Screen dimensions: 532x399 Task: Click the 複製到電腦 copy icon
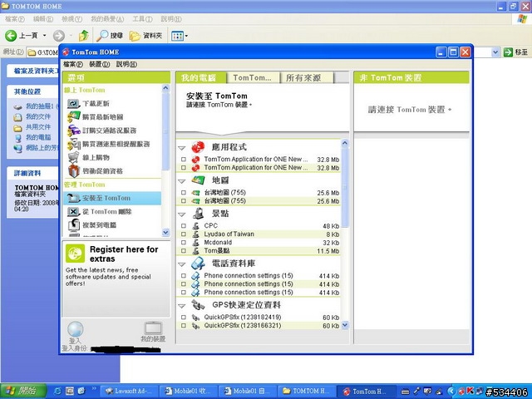point(73,225)
